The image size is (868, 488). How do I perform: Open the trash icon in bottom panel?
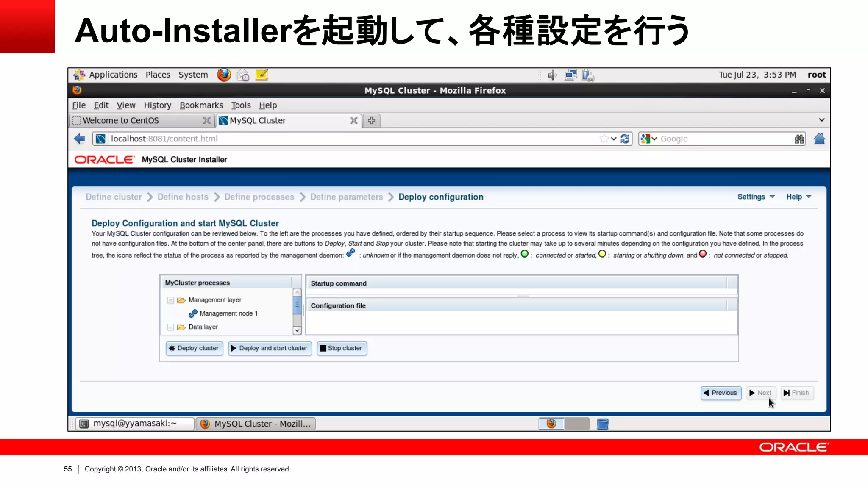coord(603,424)
